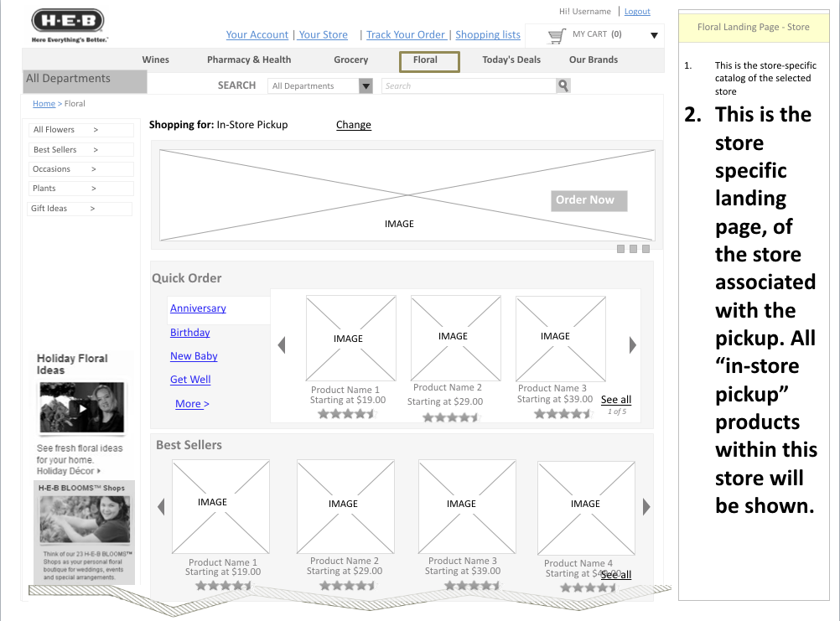Viewport: 840px width, 621px height.
Task: Click the search magnifier button
Action: (x=563, y=85)
